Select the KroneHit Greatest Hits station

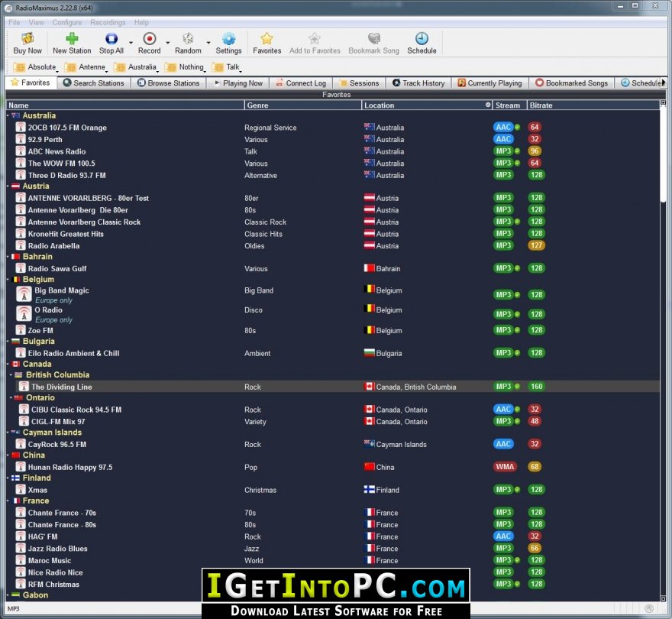tap(66, 234)
